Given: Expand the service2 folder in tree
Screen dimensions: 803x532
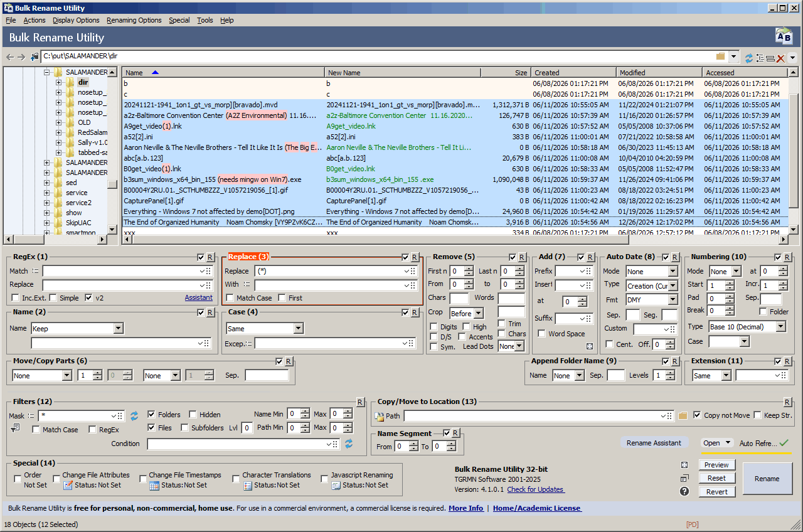Looking at the screenshot, I should (47, 203).
